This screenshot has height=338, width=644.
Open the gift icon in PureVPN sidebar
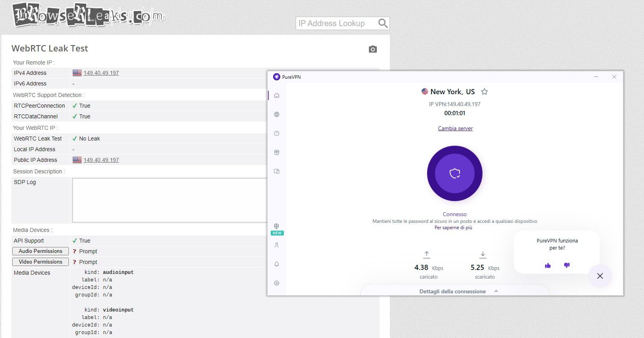point(277,152)
